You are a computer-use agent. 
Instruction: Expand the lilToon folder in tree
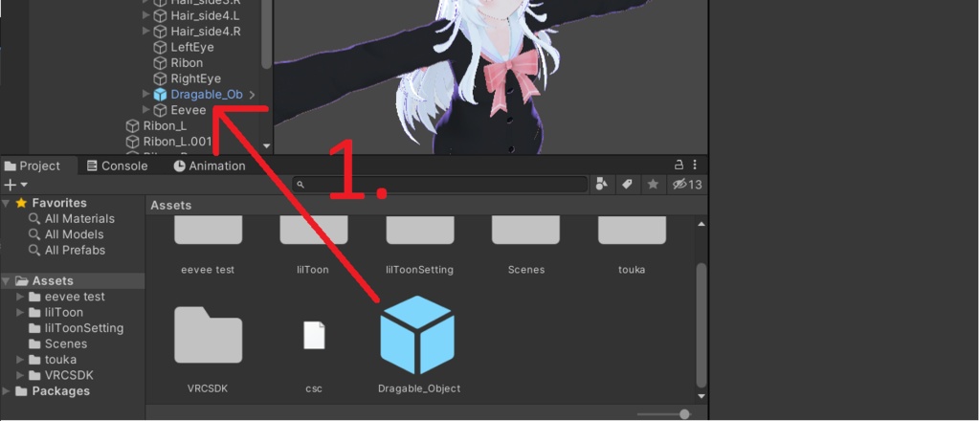pos(20,312)
